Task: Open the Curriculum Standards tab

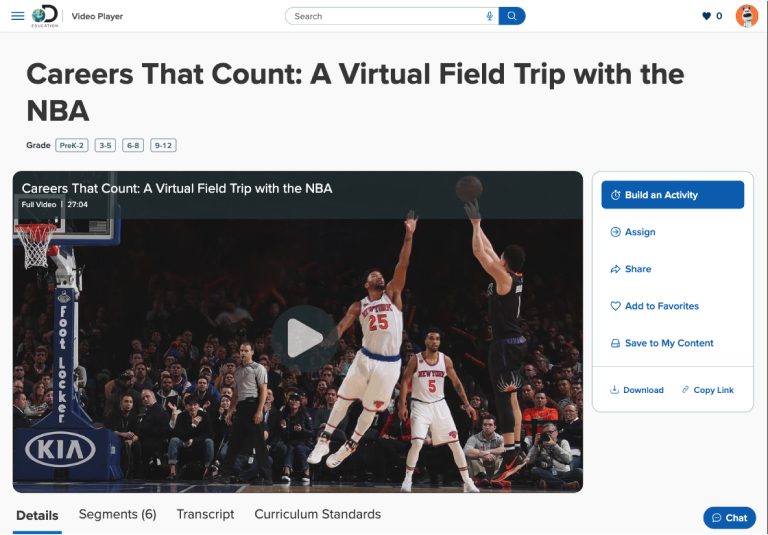Action: 317,514
